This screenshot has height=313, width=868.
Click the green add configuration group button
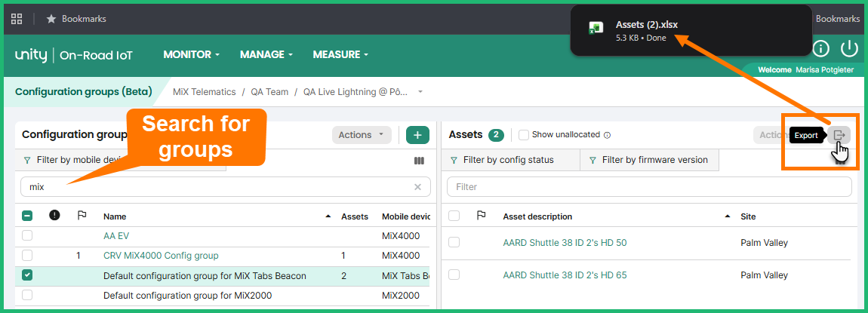417,135
